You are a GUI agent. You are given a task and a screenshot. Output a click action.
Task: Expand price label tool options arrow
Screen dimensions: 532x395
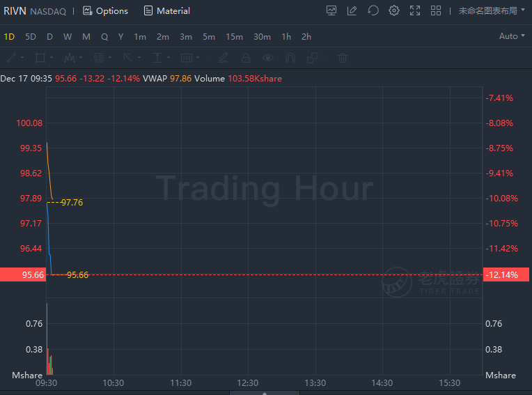pyautogui.click(x=198, y=58)
